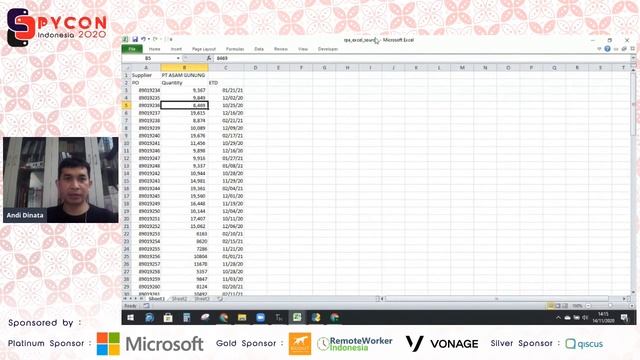This screenshot has width=640, height=360.
Task: Click the 'Quantity' header cell
Action: pyautogui.click(x=184, y=83)
